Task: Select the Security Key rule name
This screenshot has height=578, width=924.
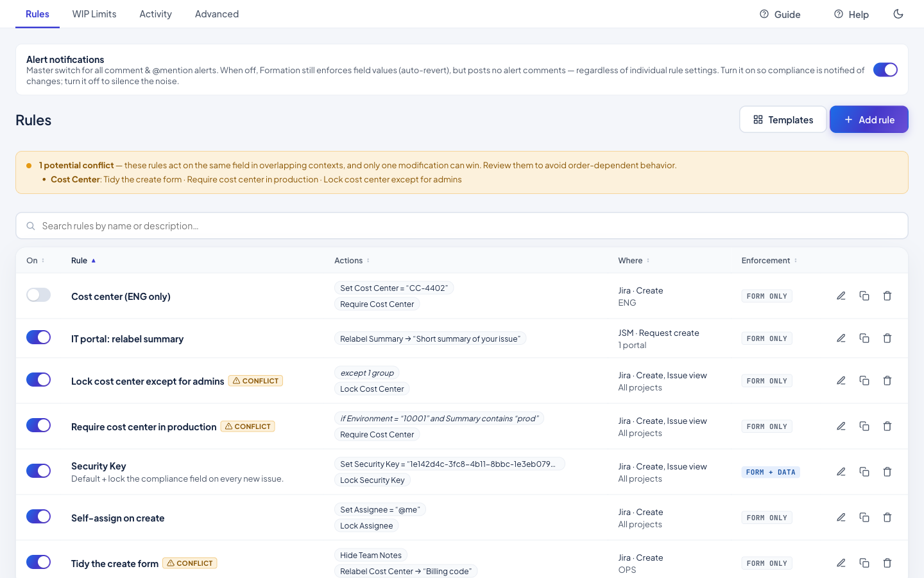Action: tap(99, 466)
